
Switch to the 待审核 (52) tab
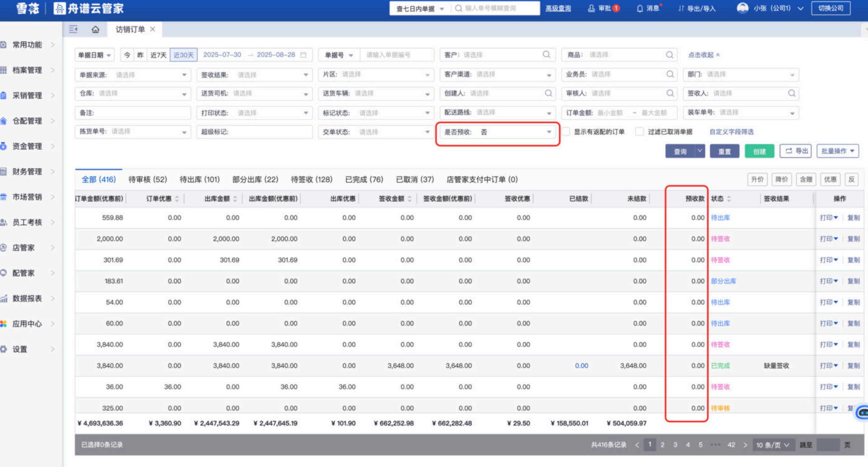tap(147, 179)
